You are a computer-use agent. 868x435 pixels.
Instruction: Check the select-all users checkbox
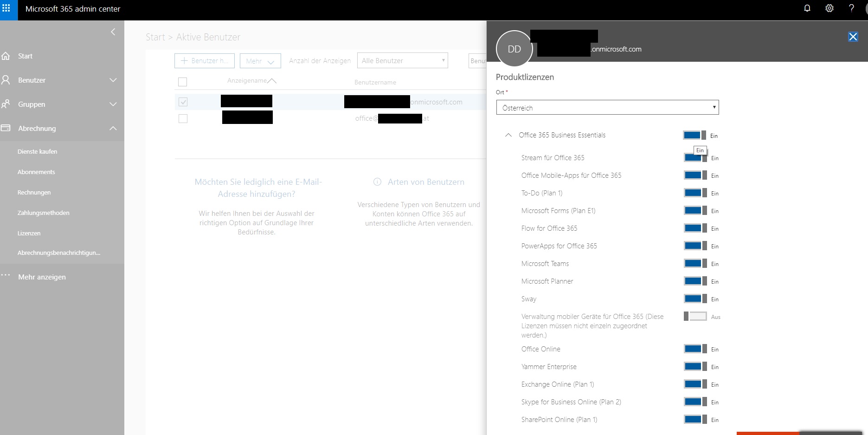click(183, 82)
